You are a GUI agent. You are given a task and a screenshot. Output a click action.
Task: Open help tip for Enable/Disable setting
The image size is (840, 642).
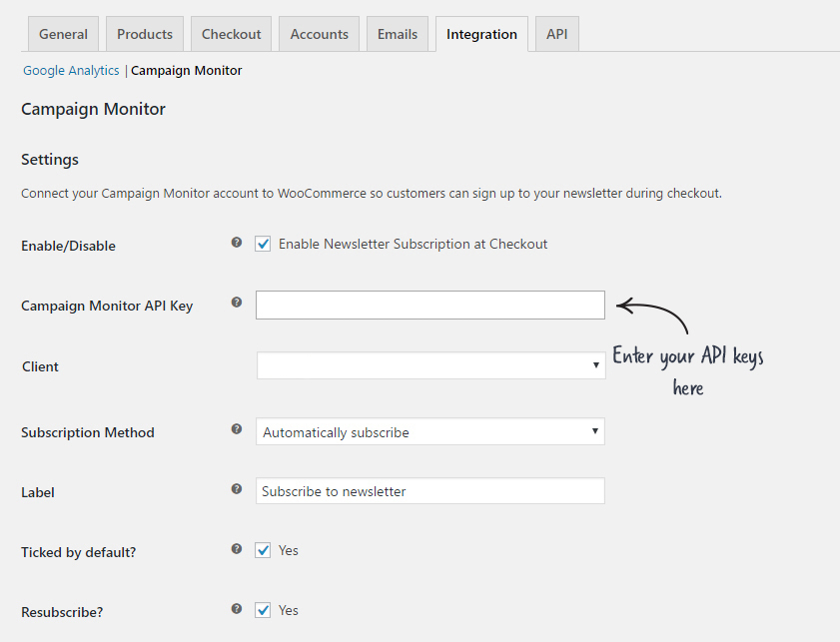tap(237, 243)
